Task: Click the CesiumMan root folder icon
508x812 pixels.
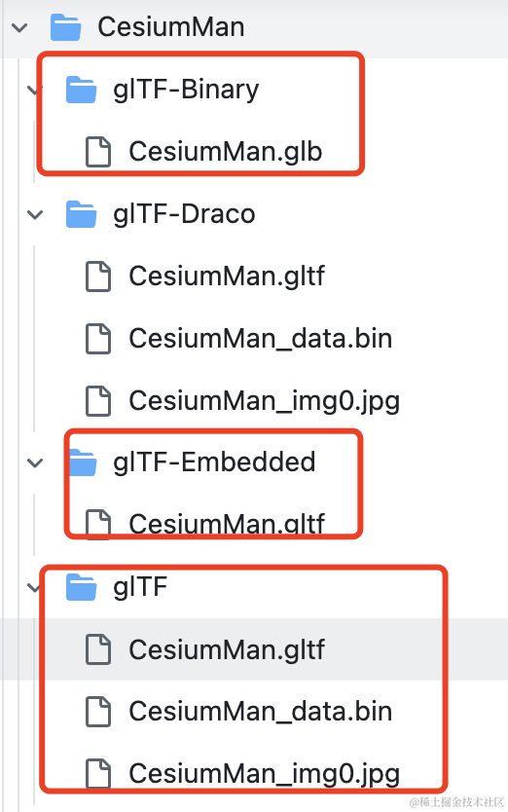Action: point(66,27)
